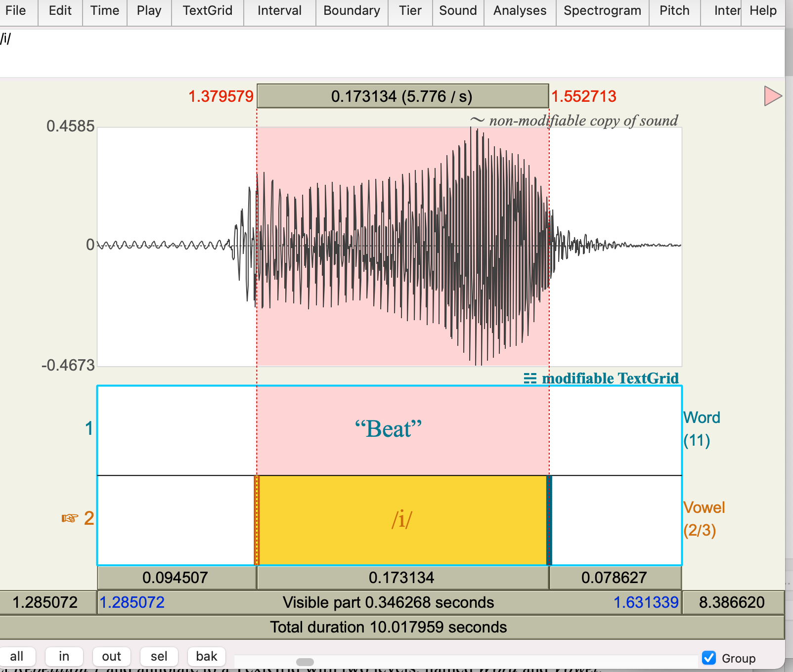The image size is (793, 672).
Task: Open the TextGrid menu
Action: click(208, 11)
